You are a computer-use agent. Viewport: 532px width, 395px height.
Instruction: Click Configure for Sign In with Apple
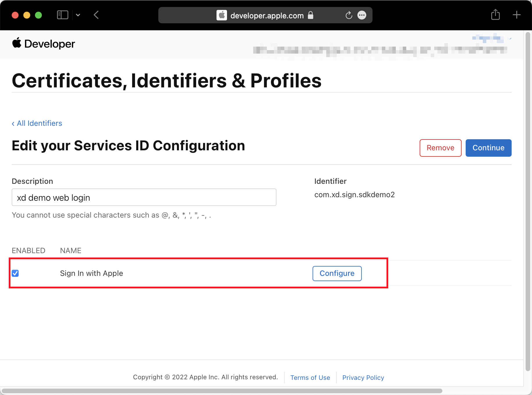pos(337,273)
